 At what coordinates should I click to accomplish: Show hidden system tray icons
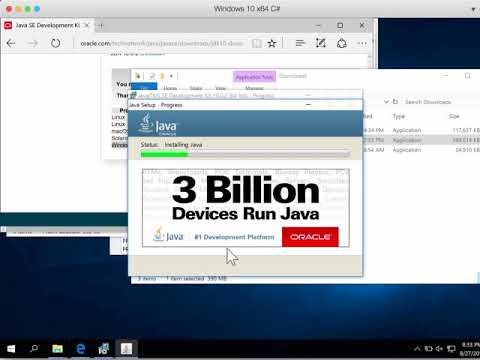click(417, 349)
